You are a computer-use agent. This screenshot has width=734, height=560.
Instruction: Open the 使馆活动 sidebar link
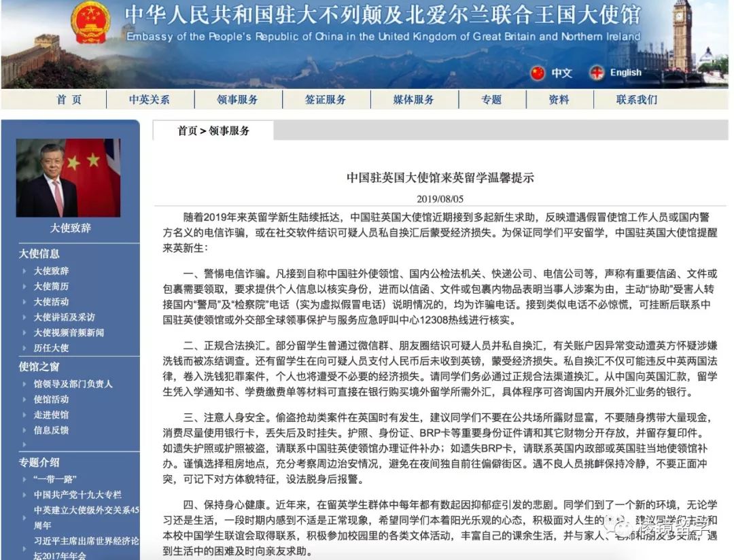coord(51,400)
